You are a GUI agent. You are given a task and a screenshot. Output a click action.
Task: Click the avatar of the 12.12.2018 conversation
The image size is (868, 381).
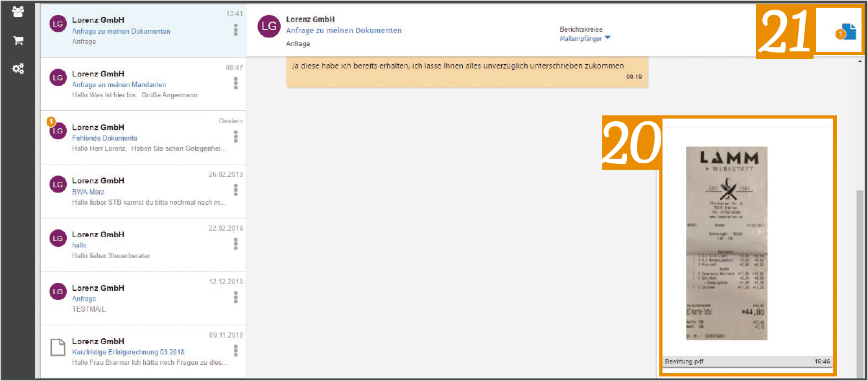[x=58, y=292]
